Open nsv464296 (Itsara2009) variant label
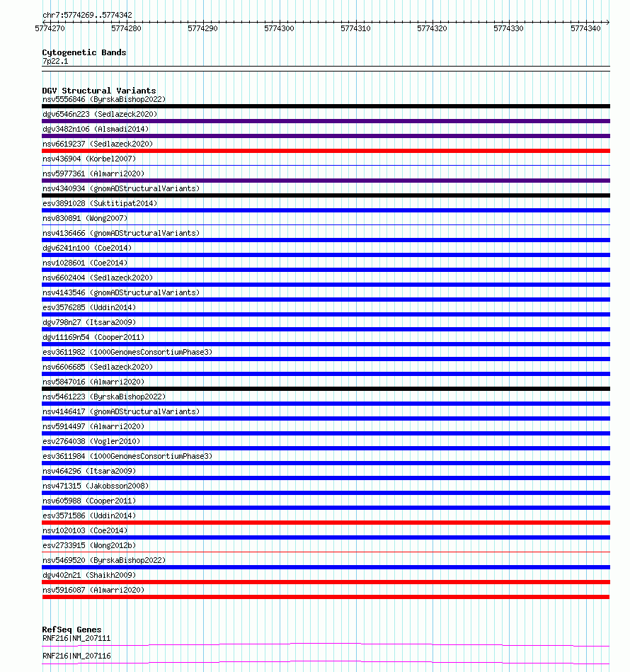Viewport: 630px width, 672px height. pyautogui.click(x=89, y=471)
